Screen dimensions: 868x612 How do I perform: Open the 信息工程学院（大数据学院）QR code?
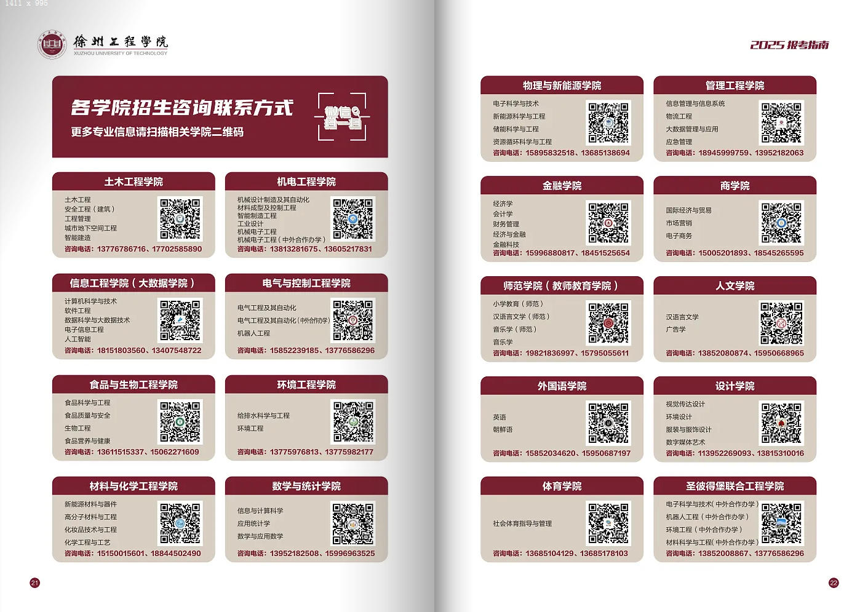point(180,320)
